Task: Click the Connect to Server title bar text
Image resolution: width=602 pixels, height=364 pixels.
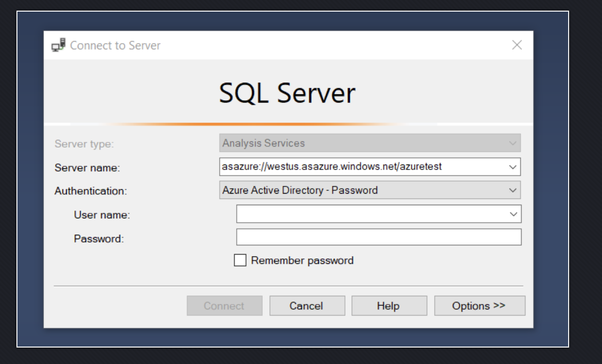Action: [x=115, y=45]
